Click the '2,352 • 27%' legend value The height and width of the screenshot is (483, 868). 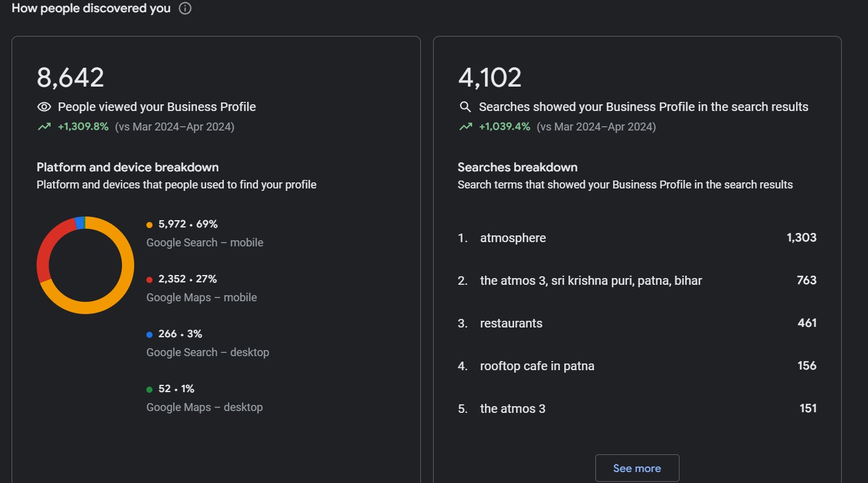click(188, 279)
